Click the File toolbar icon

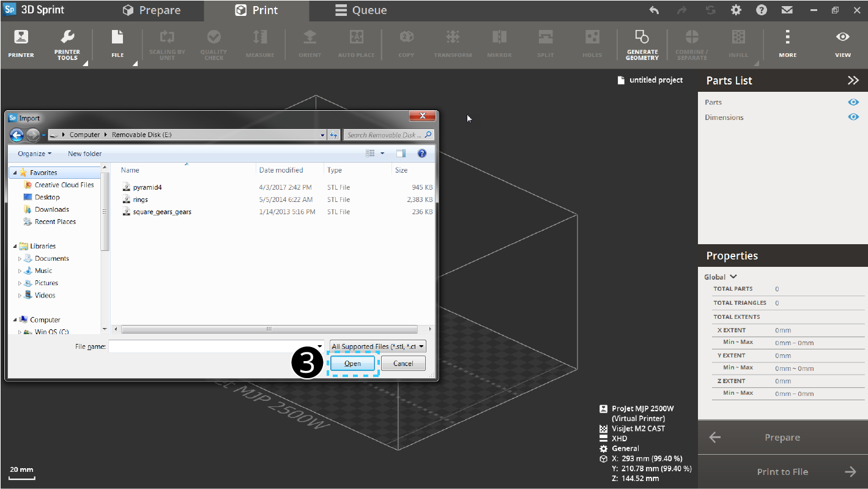pos(117,44)
